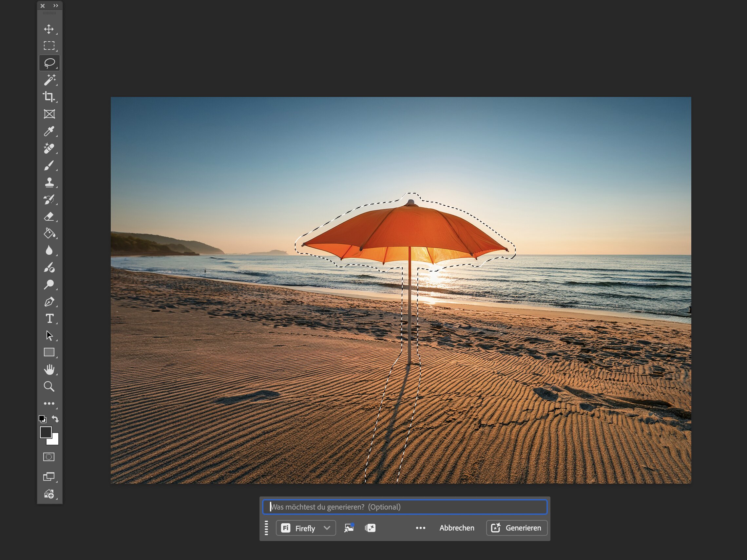The height and width of the screenshot is (560, 747).
Task: Open the Firefly model dropdown
Action: click(x=306, y=528)
